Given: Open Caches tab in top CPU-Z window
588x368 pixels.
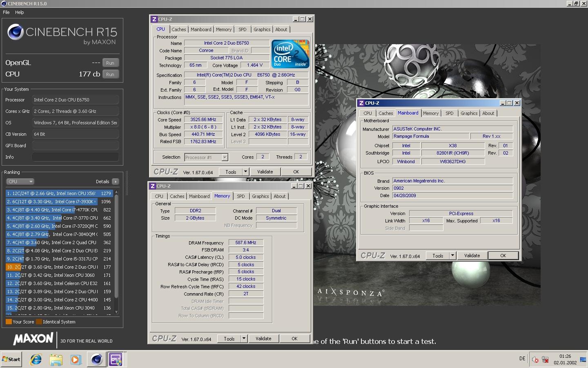Looking at the screenshot, I should point(178,29).
